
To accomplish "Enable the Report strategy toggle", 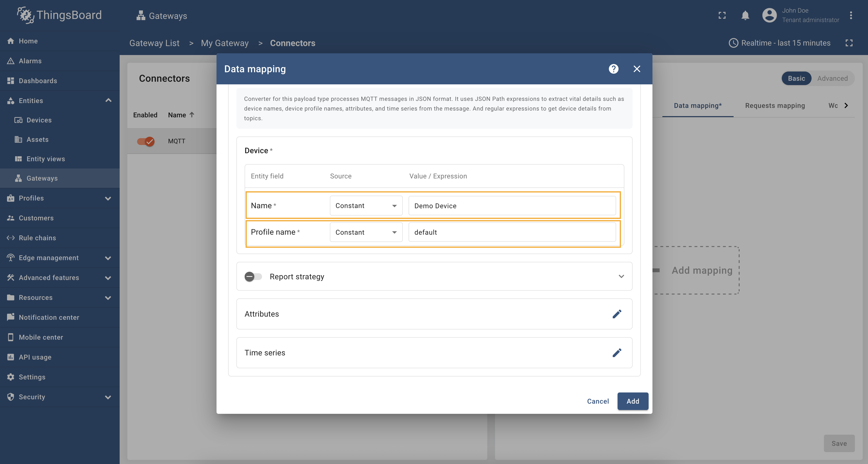I will coord(253,277).
